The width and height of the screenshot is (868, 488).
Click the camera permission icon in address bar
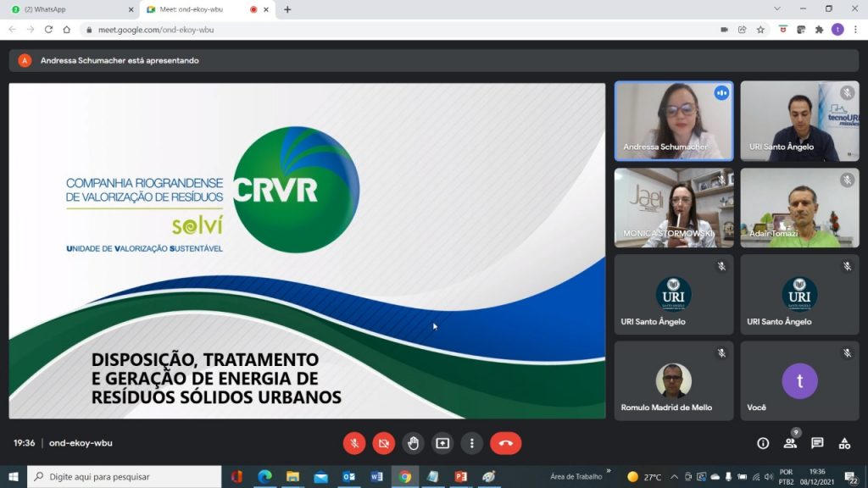(x=724, y=30)
